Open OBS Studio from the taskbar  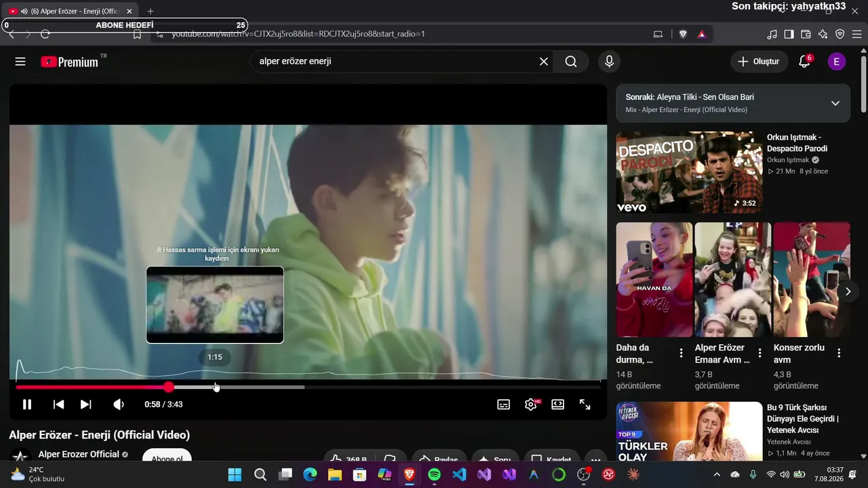coord(584,474)
